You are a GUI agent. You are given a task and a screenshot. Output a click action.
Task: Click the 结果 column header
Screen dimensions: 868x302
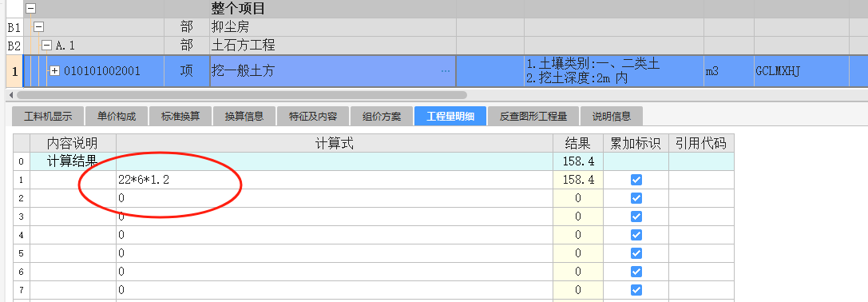click(x=578, y=144)
